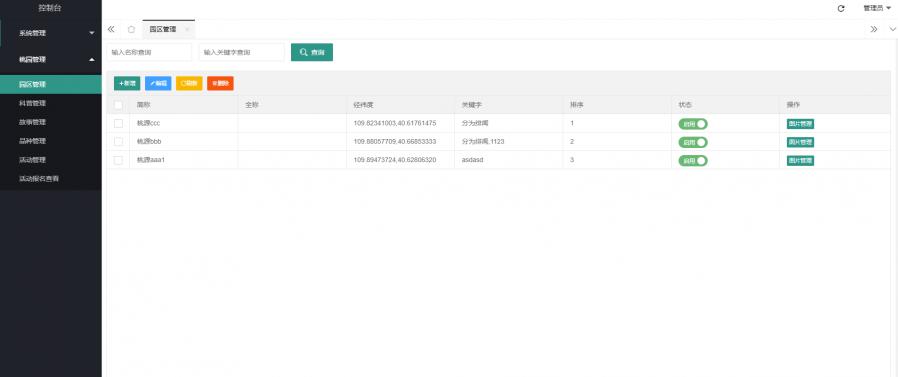Image resolution: width=898 pixels, height=377 pixels.
Task: Click the home icon beside the 园区管理 tab
Action: click(131, 29)
